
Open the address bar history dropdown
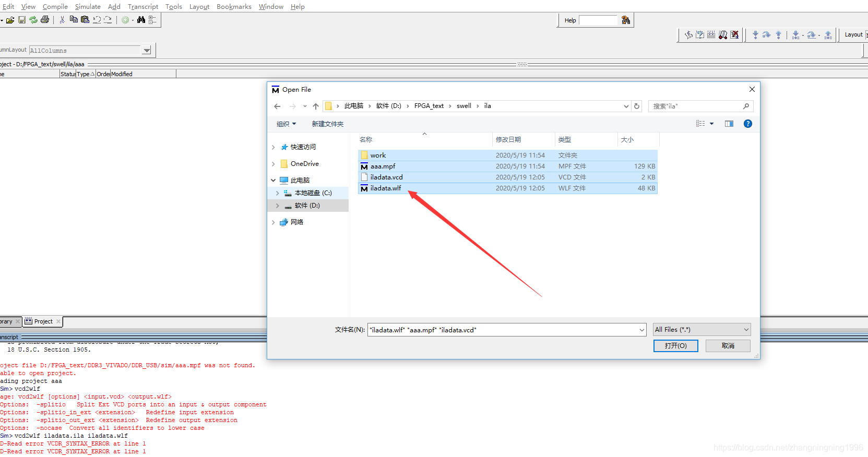[x=626, y=106]
